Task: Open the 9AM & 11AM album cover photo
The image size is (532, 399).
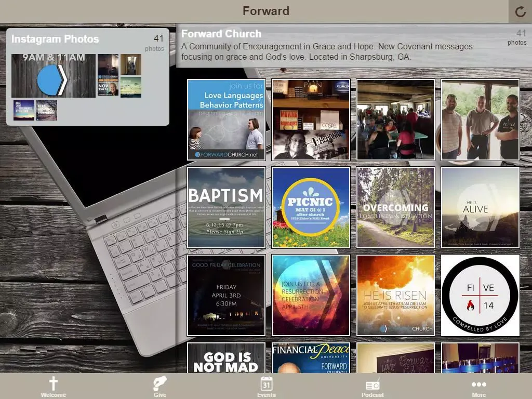Action: point(54,76)
